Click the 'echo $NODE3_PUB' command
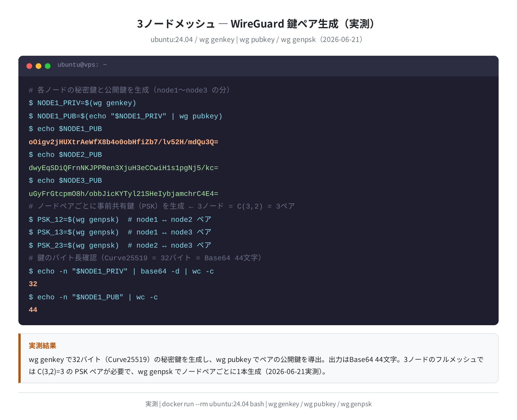The image size is (517, 420). tap(65, 181)
